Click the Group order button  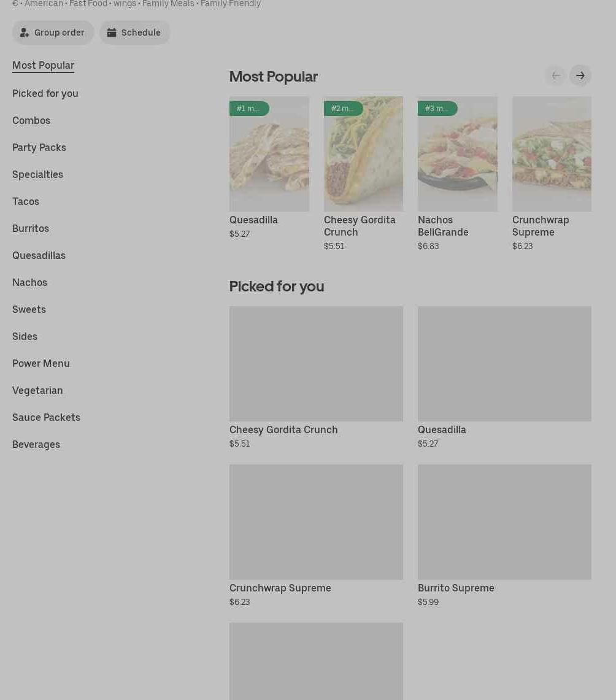(53, 33)
